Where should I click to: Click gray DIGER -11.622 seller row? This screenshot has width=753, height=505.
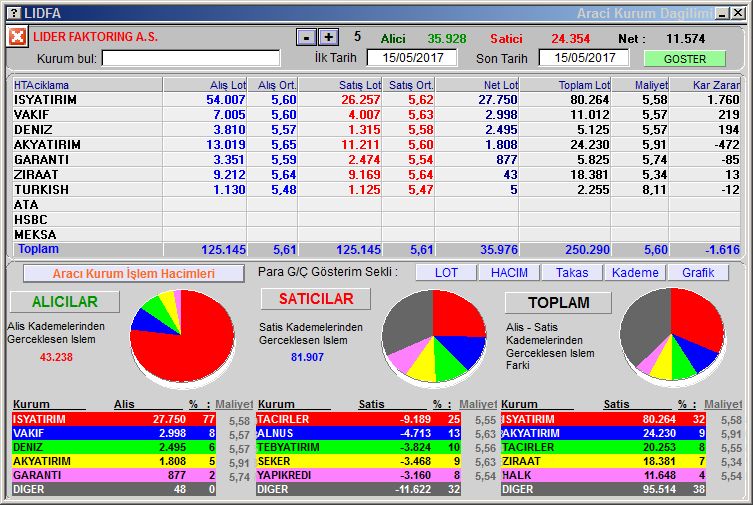click(359, 489)
